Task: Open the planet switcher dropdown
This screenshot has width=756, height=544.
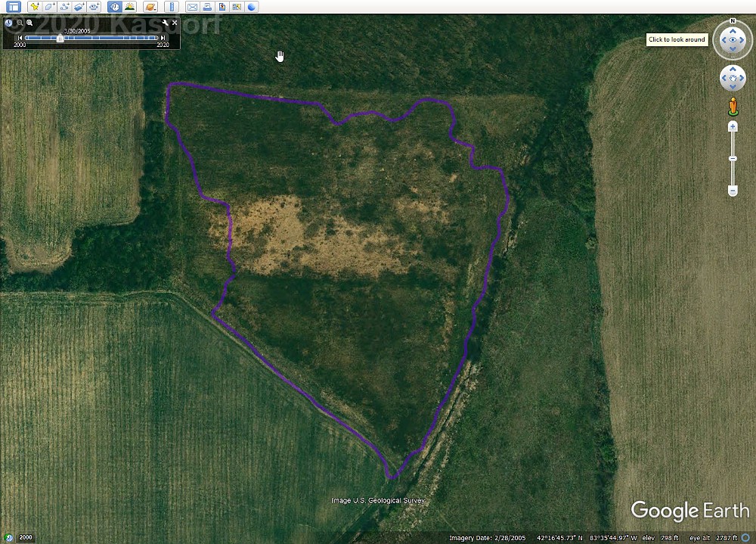Action: coord(150,7)
